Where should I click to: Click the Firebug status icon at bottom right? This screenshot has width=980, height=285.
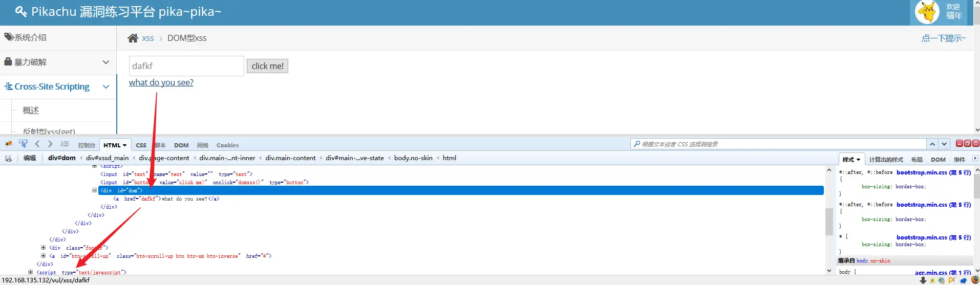coord(975,280)
